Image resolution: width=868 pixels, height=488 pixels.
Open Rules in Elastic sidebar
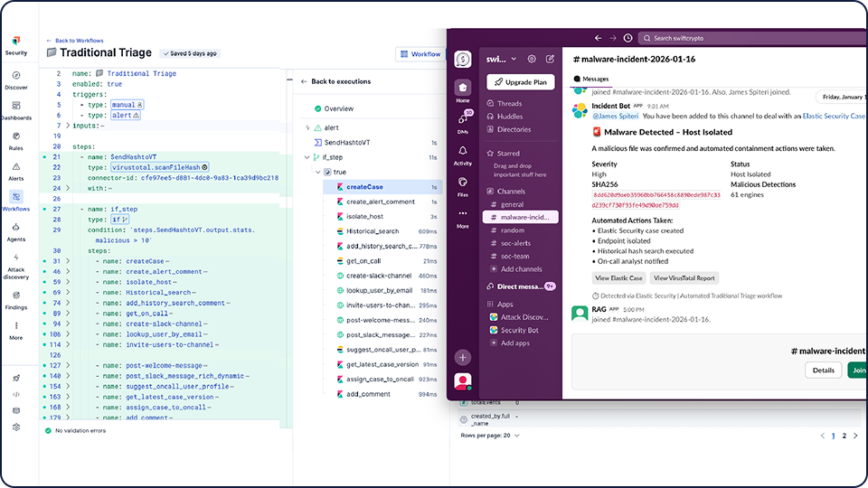(16, 141)
